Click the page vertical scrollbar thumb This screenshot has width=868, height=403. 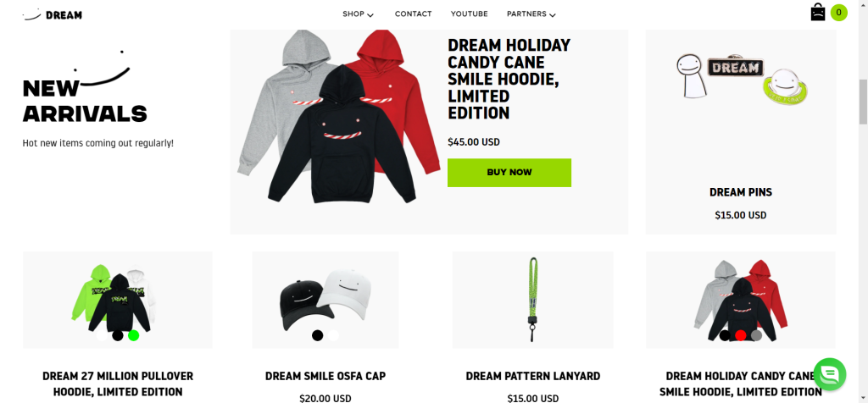(x=863, y=102)
